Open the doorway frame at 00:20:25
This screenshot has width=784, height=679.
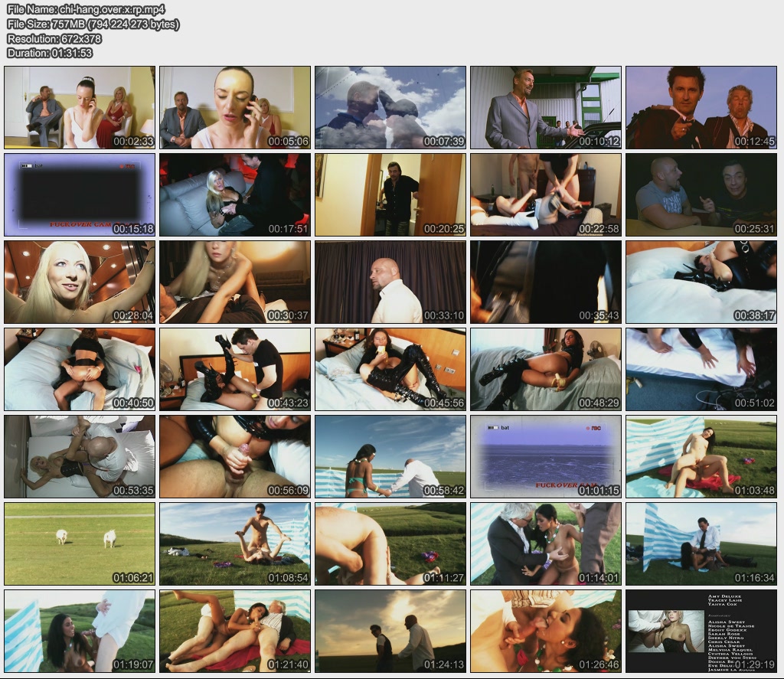pos(390,194)
